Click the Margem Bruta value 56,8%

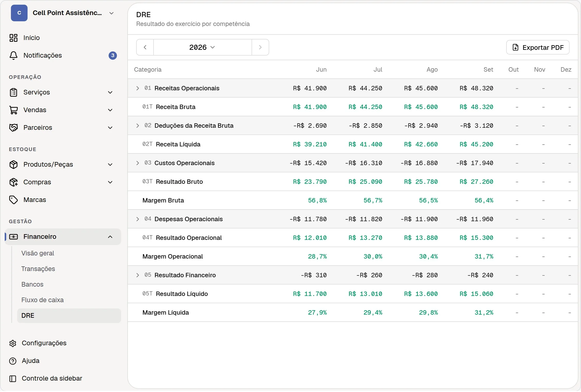coord(317,200)
